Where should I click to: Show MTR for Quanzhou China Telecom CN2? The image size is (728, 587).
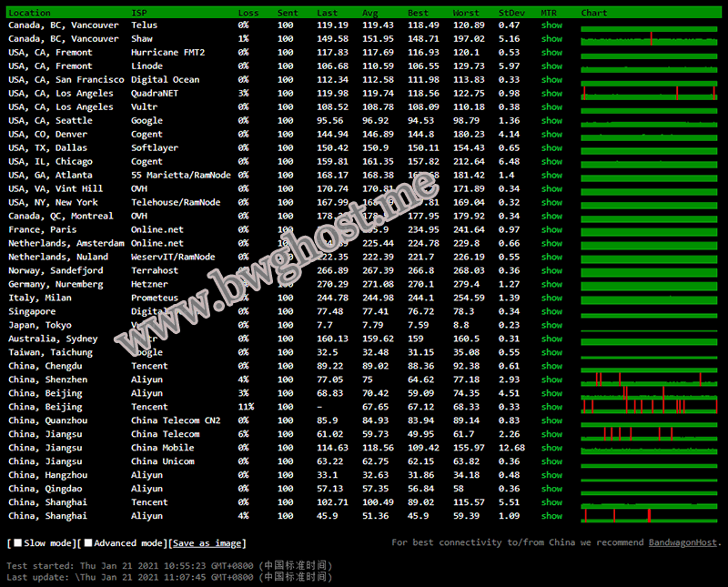(551, 420)
